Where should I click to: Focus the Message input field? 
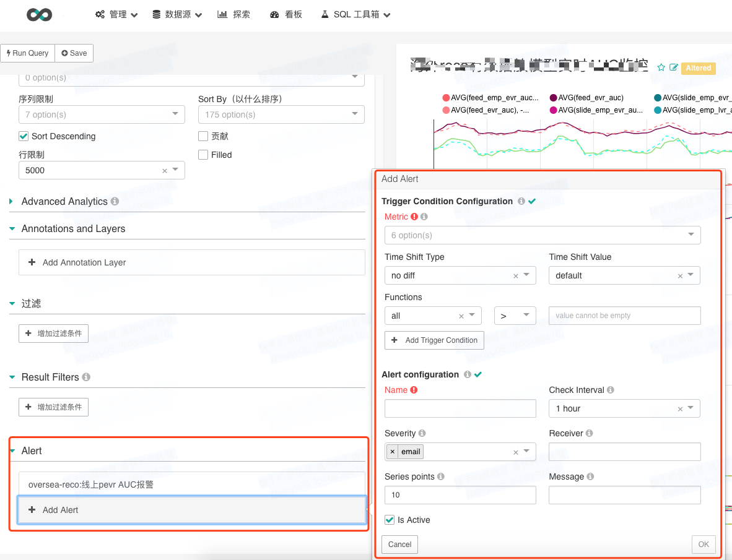625,495
